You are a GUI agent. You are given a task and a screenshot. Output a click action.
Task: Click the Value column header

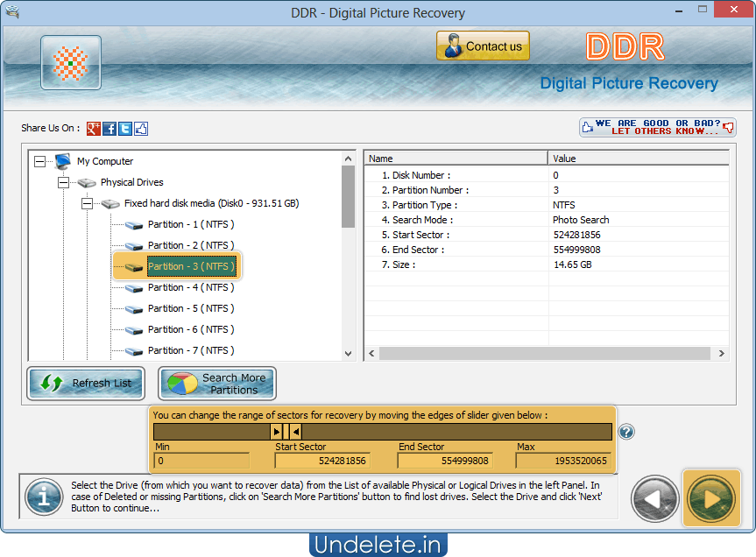(639, 159)
